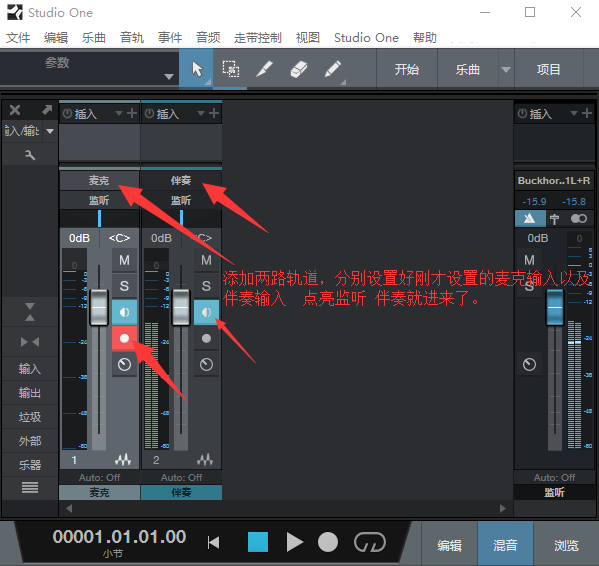Open 伴奏 input selector on channel 2

point(181,180)
